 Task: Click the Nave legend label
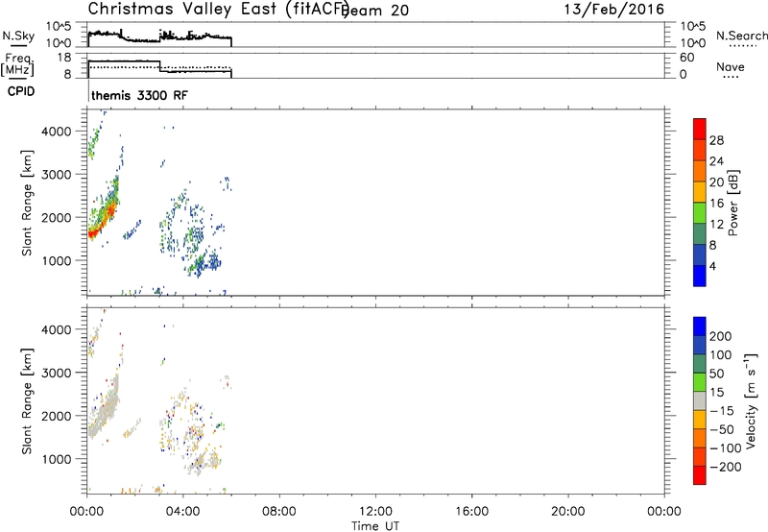point(731,67)
